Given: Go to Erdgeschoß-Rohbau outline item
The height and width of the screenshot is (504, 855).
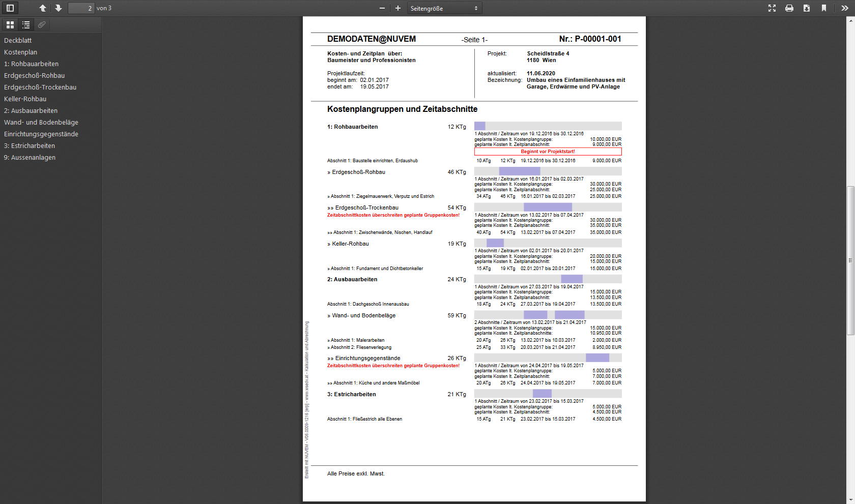Looking at the screenshot, I should 34,76.
